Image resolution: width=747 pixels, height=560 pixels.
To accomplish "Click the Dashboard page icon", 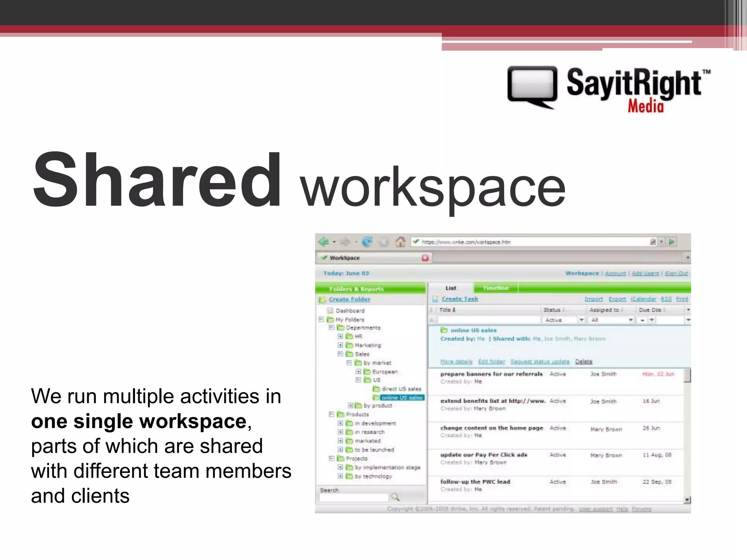I will (x=330, y=311).
